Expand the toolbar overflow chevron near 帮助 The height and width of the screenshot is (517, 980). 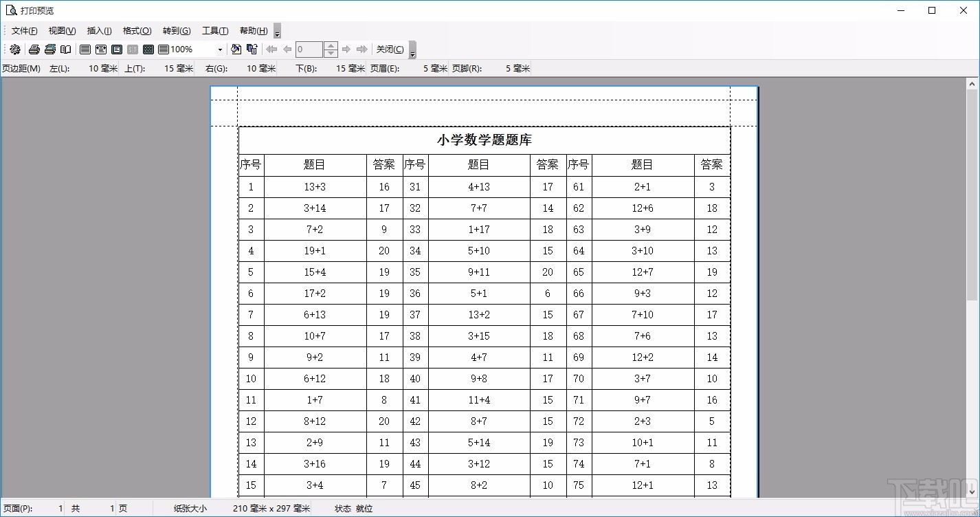pyautogui.click(x=276, y=31)
